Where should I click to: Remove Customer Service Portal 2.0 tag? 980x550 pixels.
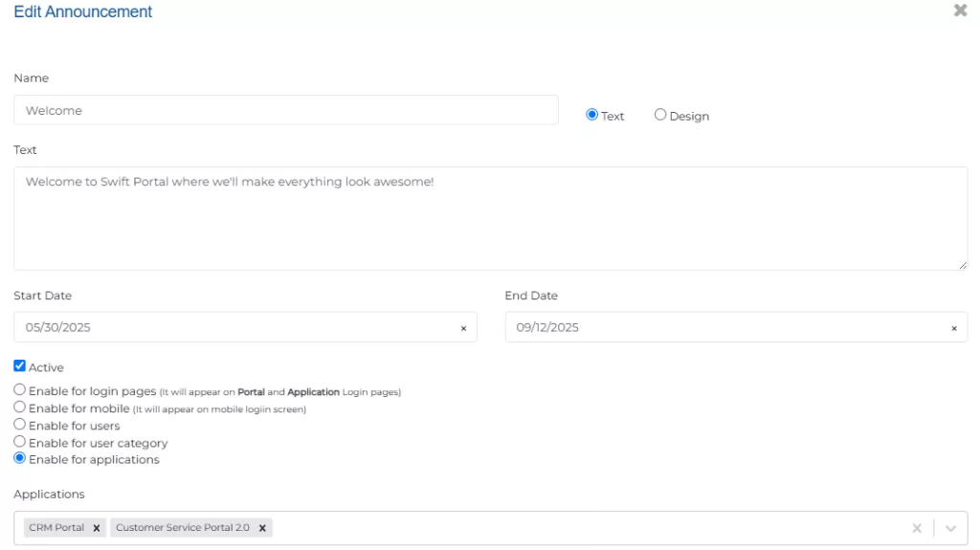pyautogui.click(x=262, y=528)
